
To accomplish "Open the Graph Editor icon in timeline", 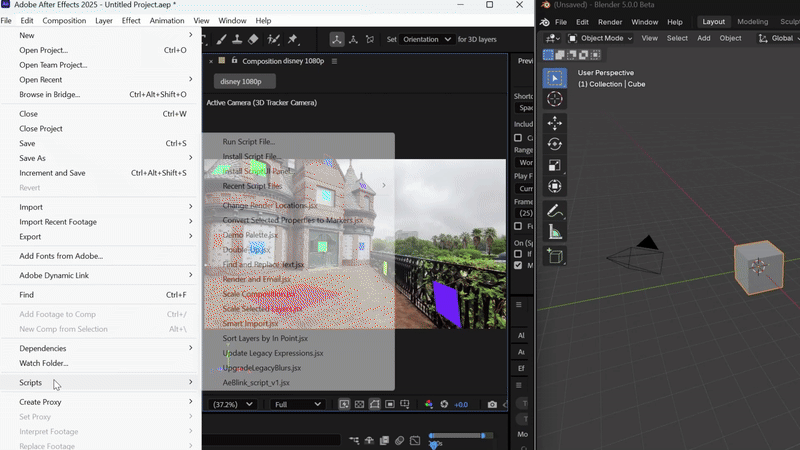I will (415, 440).
